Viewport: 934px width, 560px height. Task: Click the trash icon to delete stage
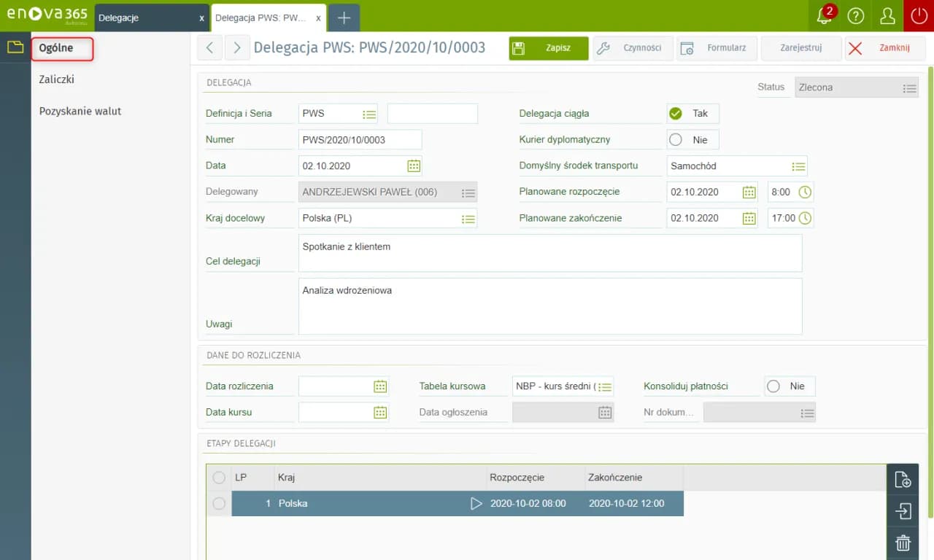903,542
